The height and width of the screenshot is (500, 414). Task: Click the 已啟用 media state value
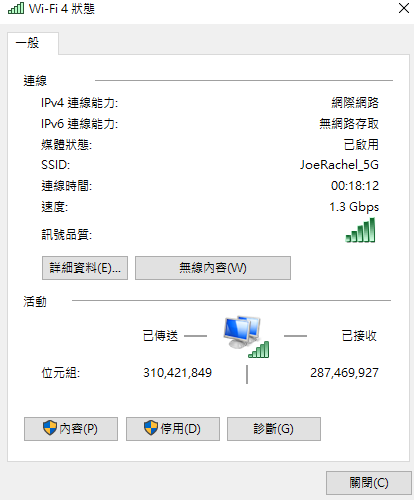coord(361,145)
